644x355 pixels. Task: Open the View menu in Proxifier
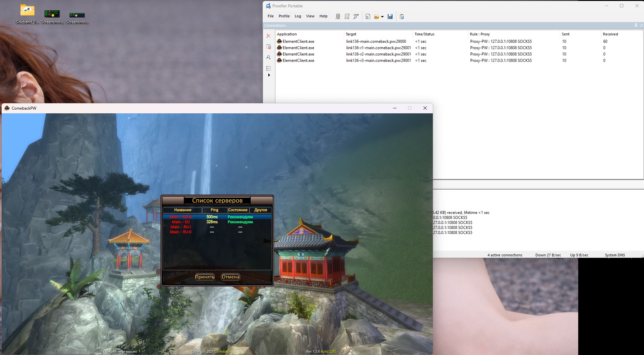pyautogui.click(x=310, y=16)
